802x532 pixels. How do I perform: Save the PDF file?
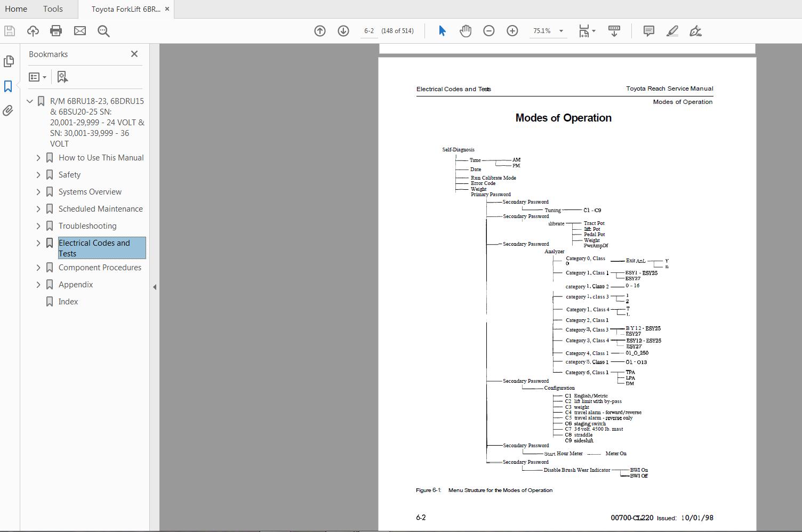click(x=9, y=30)
